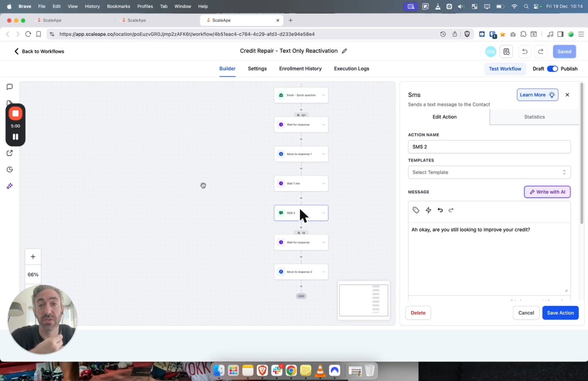This screenshot has height=381, width=588.
Task: Insert a custom value with tag icon
Action: [x=416, y=210]
